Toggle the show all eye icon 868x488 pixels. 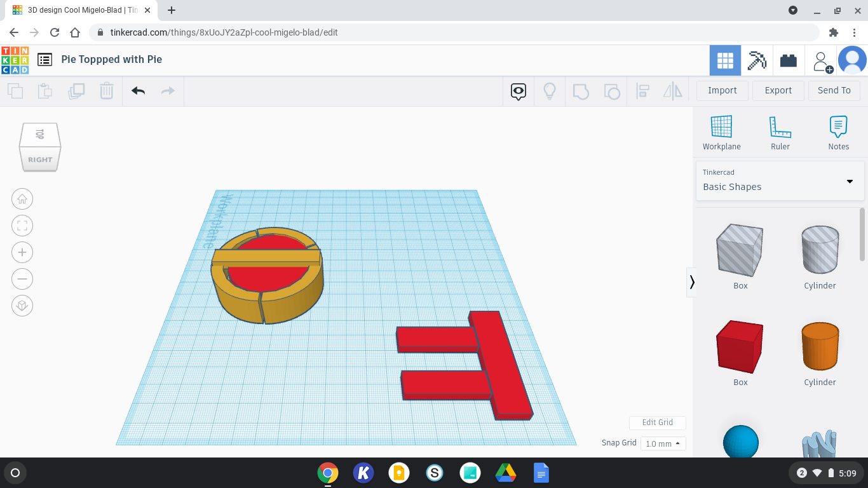tap(519, 91)
